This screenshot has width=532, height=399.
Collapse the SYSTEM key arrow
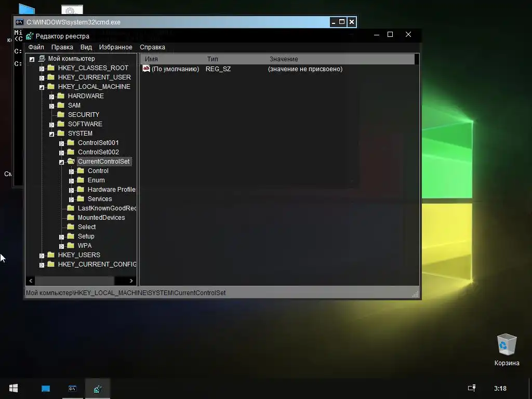[x=51, y=134]
